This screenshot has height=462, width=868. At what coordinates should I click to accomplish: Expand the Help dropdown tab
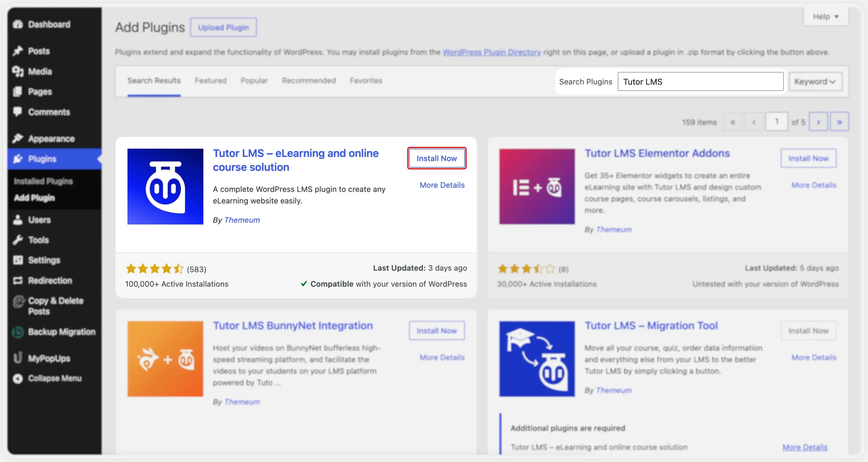(x=826, y=17)
